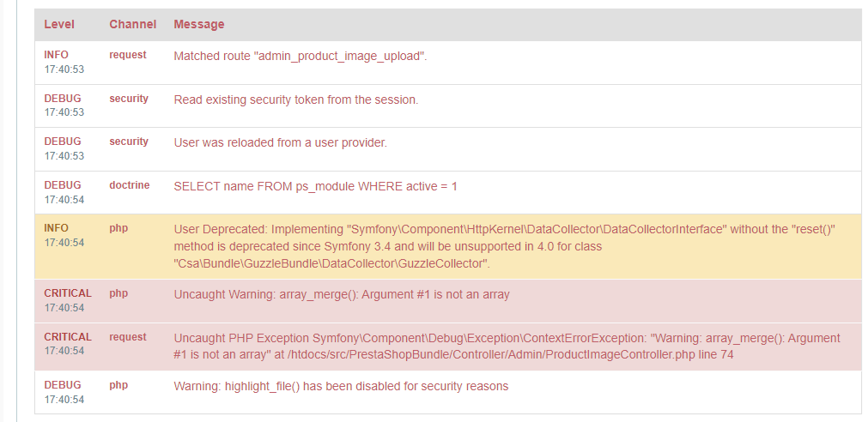This screenshot has width=868, height=422.
Task: Click the first CRITICAL level label
Action: tap(68, 293)
